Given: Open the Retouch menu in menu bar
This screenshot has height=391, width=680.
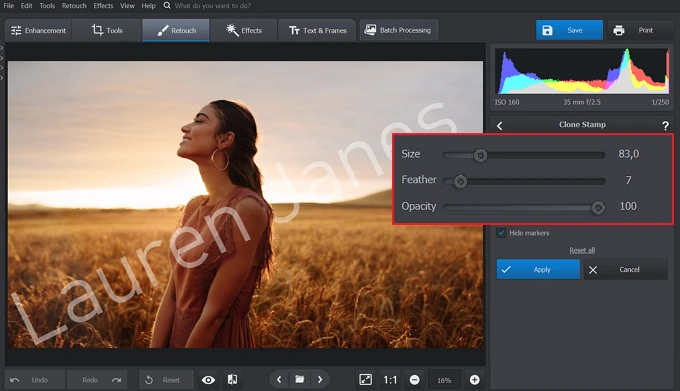Looking at the screenshot, I should [x=74, y=6].
